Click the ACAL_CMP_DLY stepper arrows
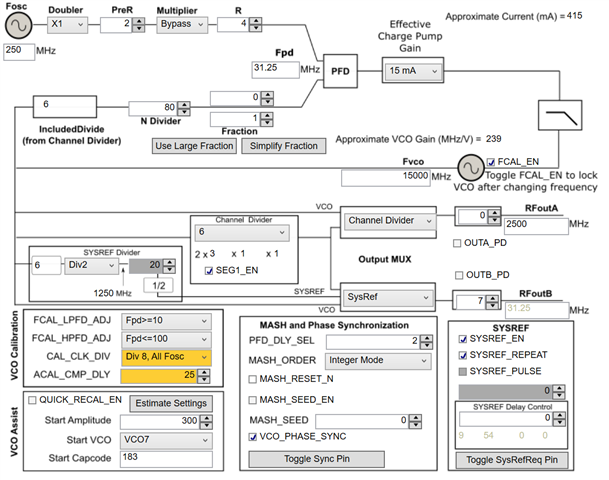 (x=204, y=376)
